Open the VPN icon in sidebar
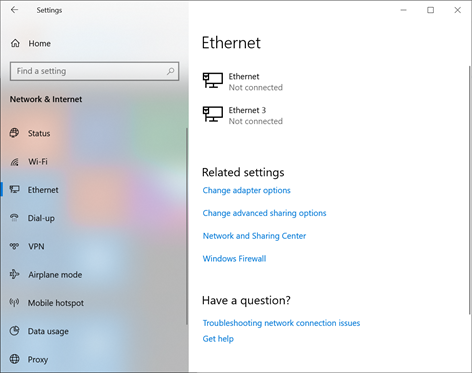This screenshot has width=472, height=373. pos(14,246)
